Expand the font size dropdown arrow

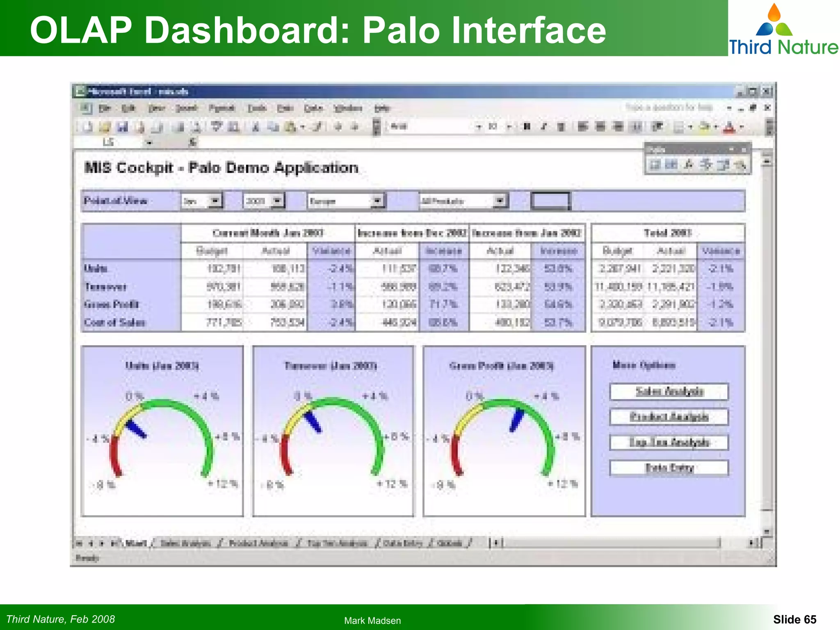tap(509, 127)
